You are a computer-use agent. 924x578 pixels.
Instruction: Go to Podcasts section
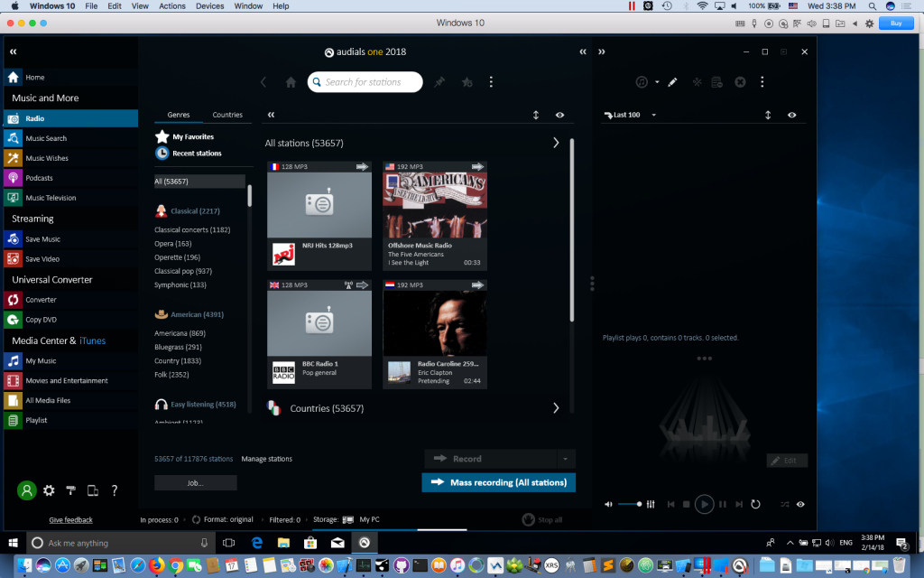tap(70, 178)
